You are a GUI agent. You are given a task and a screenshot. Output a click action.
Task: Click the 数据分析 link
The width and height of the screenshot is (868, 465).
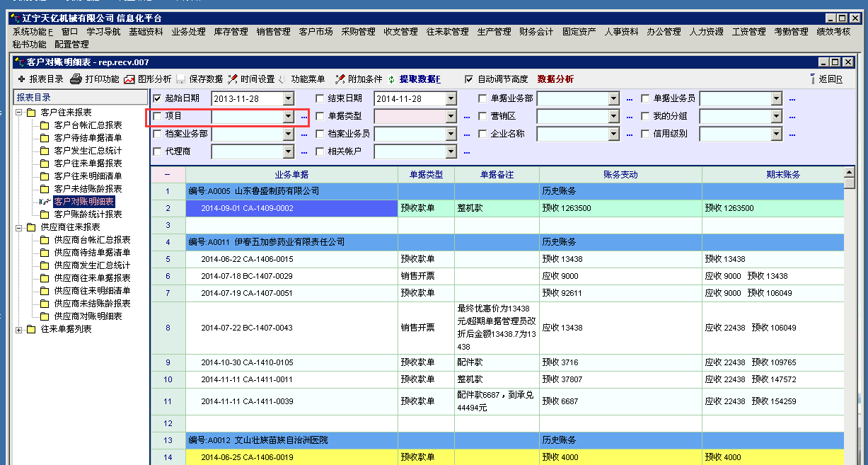(555, 79)
